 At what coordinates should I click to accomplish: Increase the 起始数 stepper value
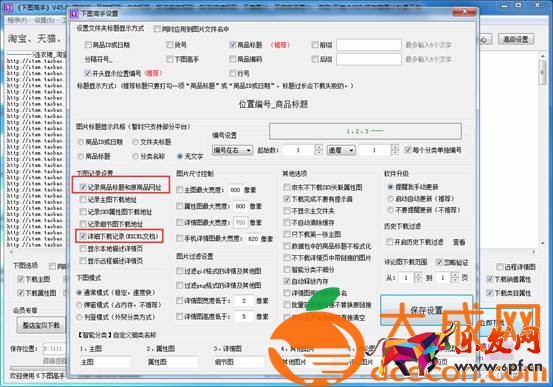pyautogui.click(x=319, y=147)
